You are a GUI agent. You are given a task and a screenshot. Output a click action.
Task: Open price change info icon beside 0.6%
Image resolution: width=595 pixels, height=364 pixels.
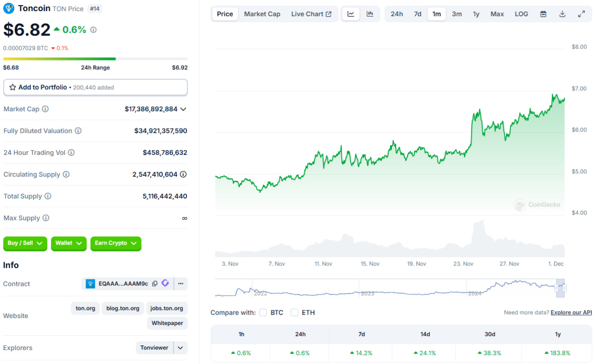tap(93, 30)
